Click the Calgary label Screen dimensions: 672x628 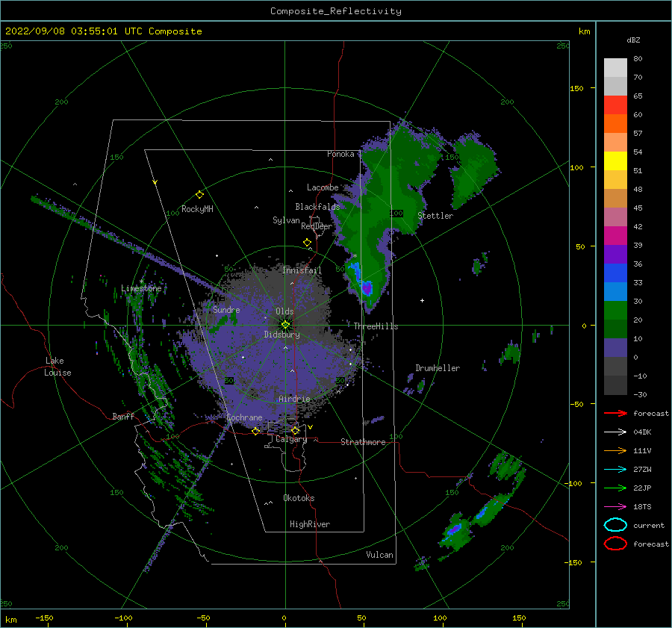coord(291,439)
